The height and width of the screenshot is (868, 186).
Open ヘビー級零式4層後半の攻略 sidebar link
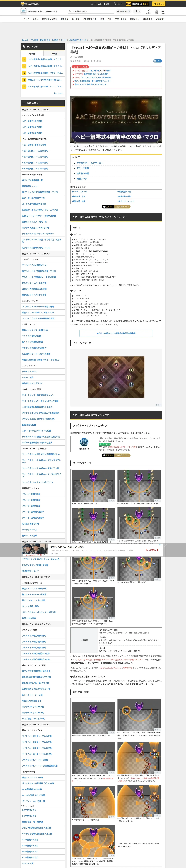34,145
